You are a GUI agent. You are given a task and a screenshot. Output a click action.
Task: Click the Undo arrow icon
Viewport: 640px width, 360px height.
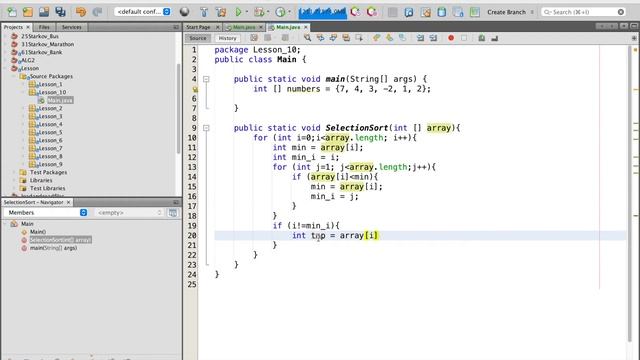point(81,12)
